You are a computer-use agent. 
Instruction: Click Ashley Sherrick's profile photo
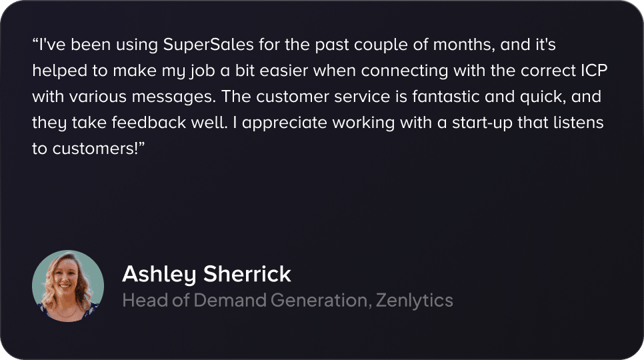[x=68, y=286]
